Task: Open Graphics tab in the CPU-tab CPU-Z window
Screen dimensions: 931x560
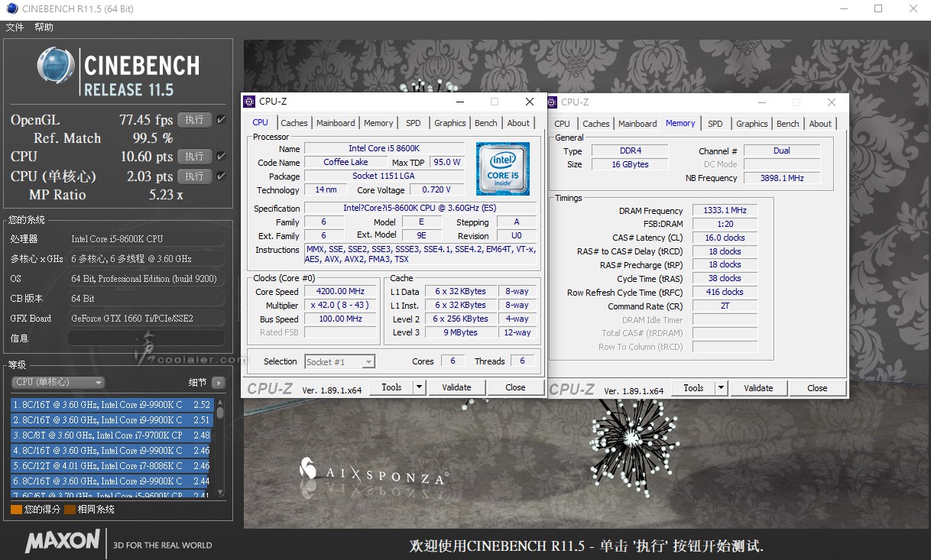Action: 450,123
